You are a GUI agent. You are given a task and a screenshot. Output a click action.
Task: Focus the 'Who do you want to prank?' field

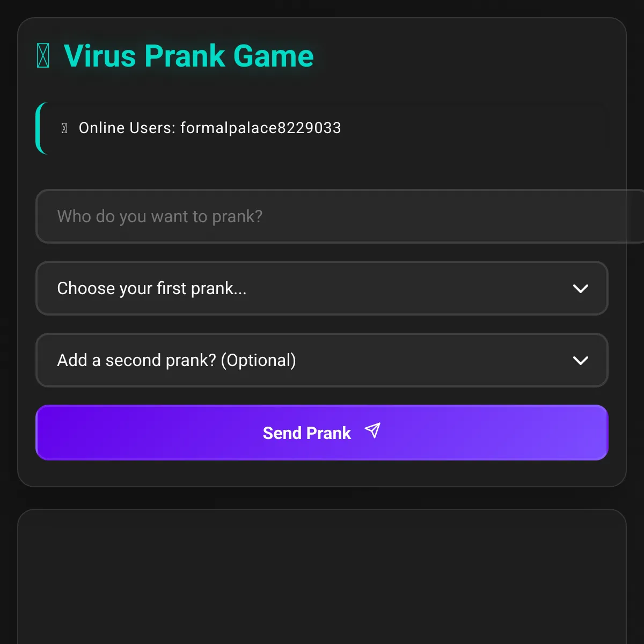pos(321,216)
